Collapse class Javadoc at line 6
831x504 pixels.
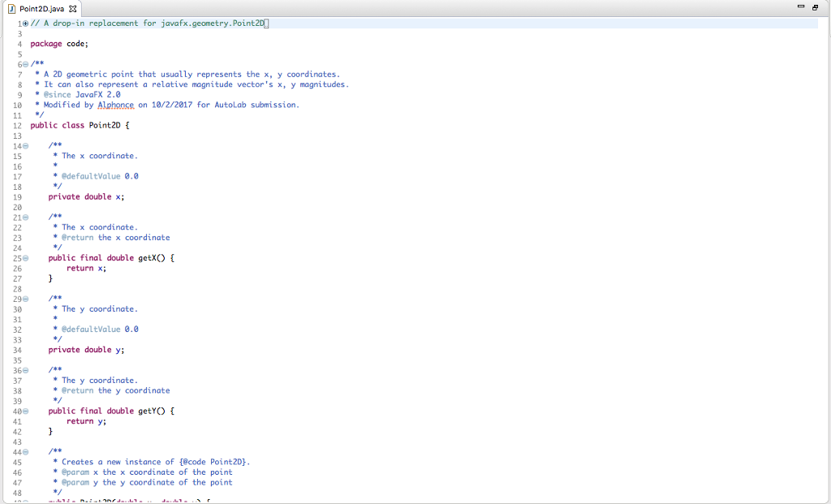[25, 64]
